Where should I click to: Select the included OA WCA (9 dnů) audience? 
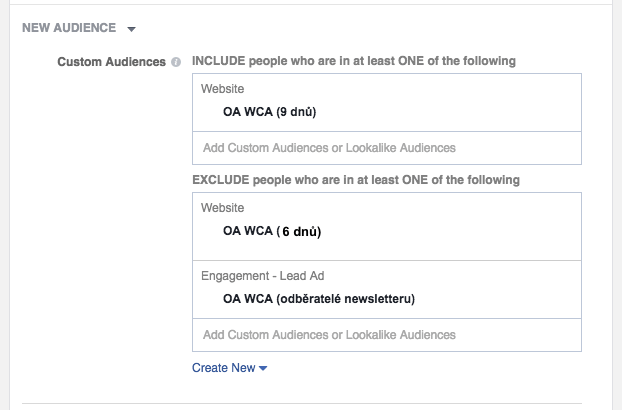[269, 112]
